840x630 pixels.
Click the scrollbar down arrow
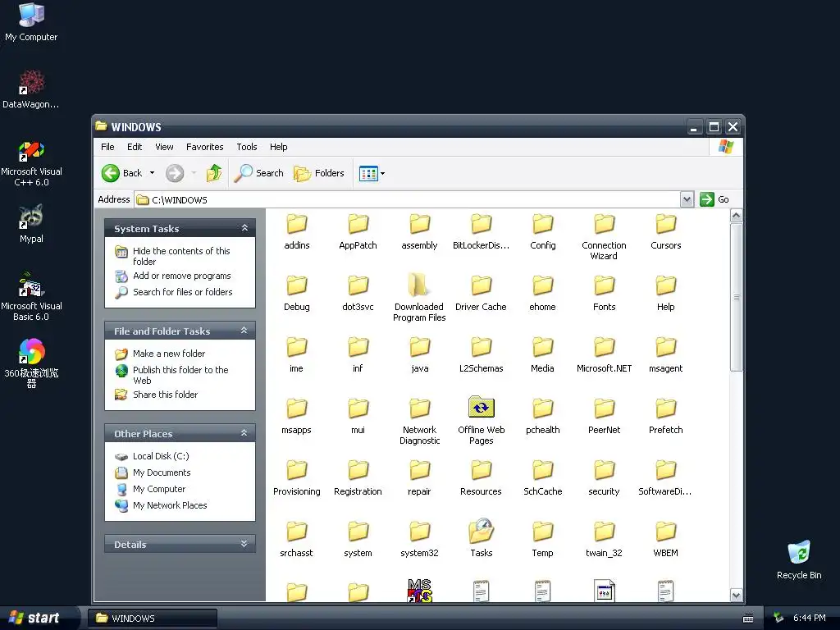737,596
